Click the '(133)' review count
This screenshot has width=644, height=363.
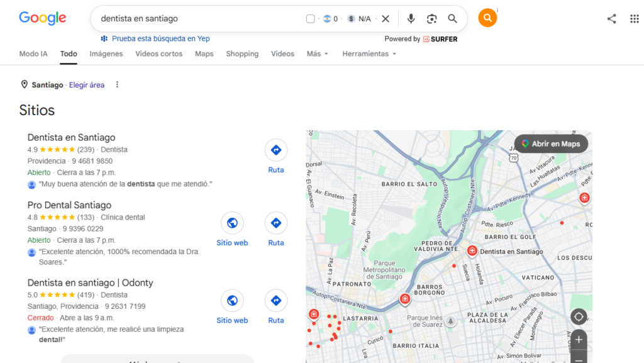[x=86, y=217]
